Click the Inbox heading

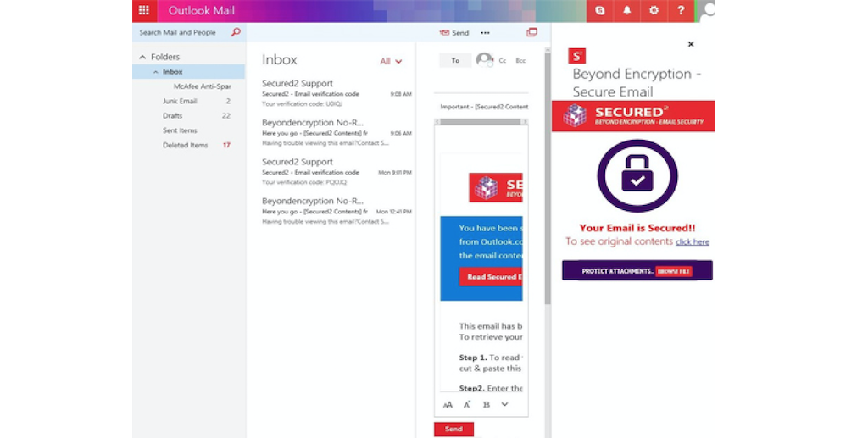click(280, 59)
